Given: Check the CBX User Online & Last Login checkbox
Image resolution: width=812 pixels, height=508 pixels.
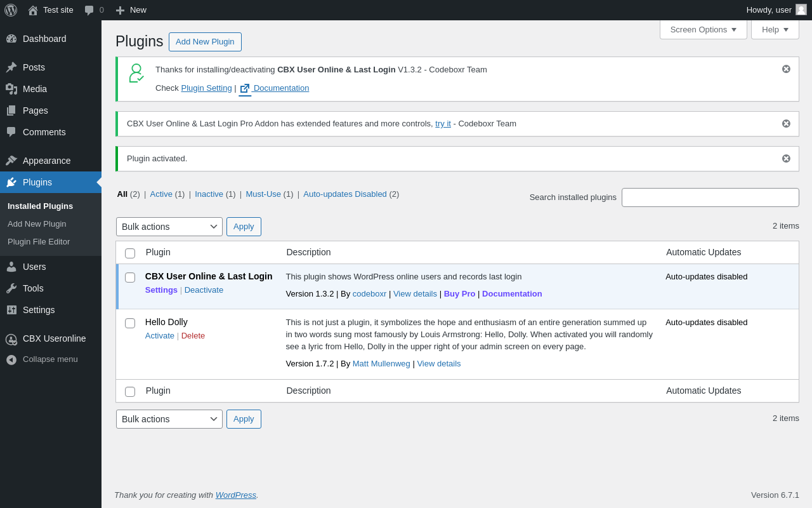Looking at the screenshot, I should [130, 277].
